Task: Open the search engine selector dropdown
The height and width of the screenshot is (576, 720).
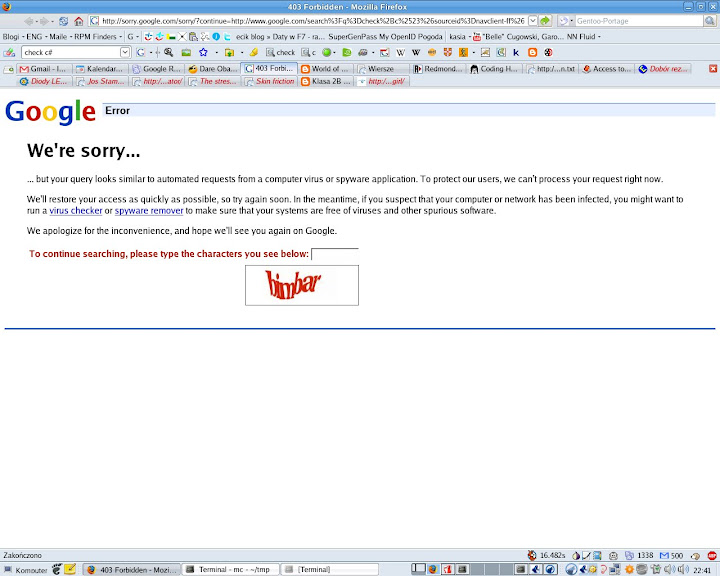Action: [x=565, y=21]
